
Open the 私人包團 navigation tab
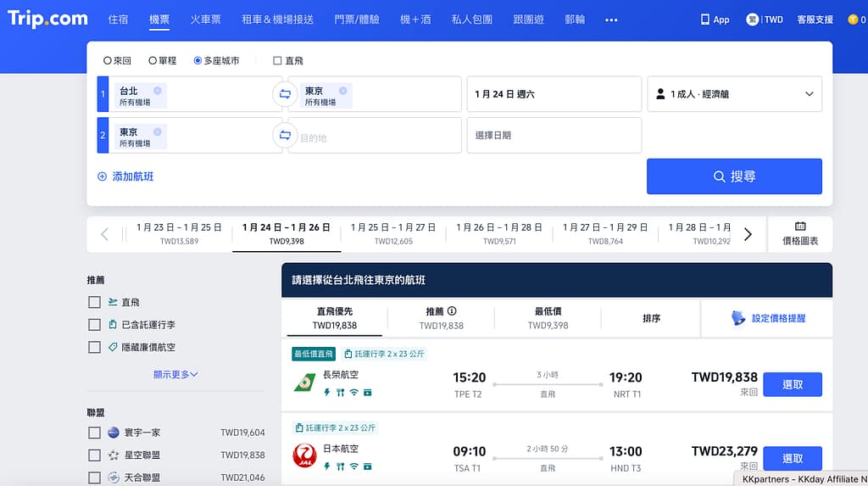[471, 20]
